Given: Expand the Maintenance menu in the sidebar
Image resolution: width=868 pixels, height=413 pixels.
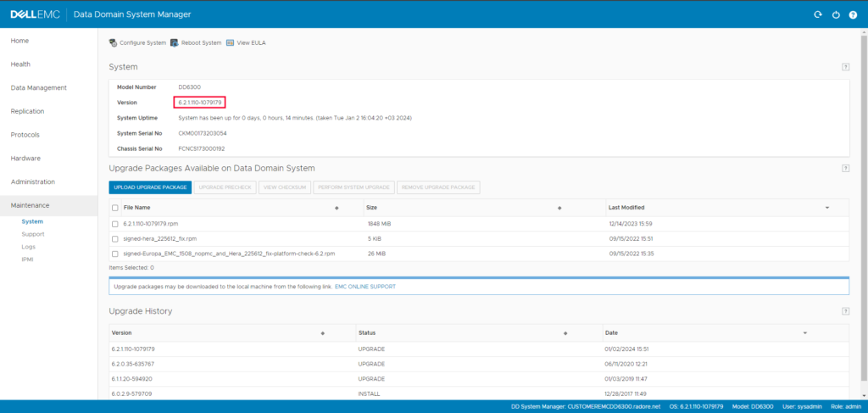Looking at the screenshot, I should point(30,205).
